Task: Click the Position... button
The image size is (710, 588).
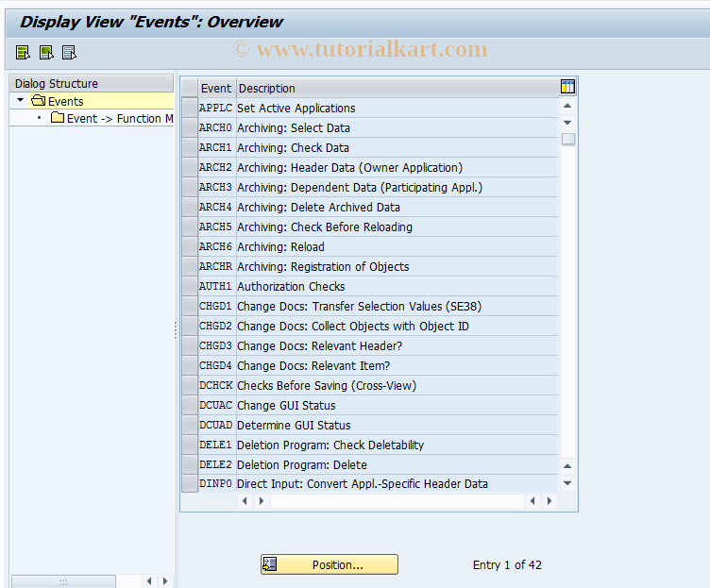Action: pyautogui.click(x=330, y=564)
